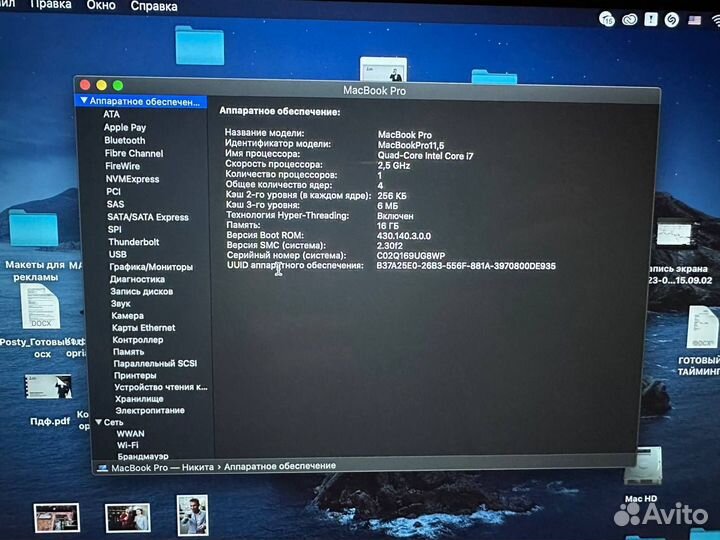Select Fibre Channel in the sidebar
The image size is (720, 540).
134,153
